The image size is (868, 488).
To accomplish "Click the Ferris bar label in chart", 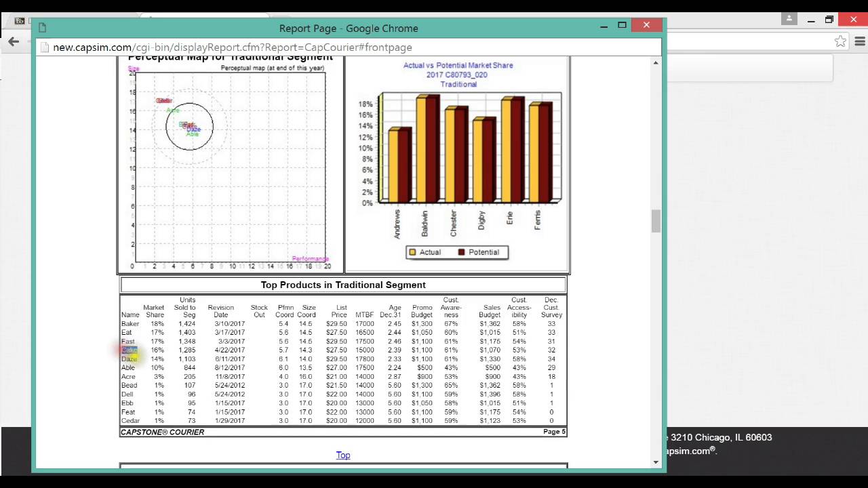I will (537, 220).
